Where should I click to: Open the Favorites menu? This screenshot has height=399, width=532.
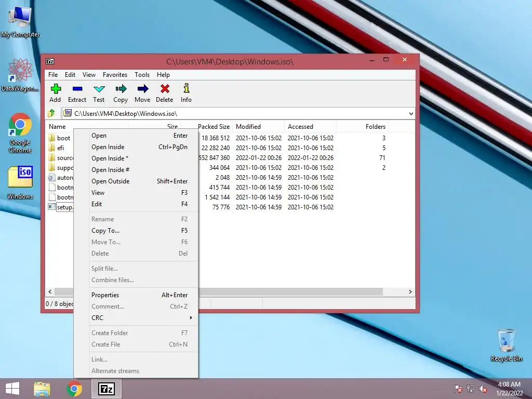(115, 75)
